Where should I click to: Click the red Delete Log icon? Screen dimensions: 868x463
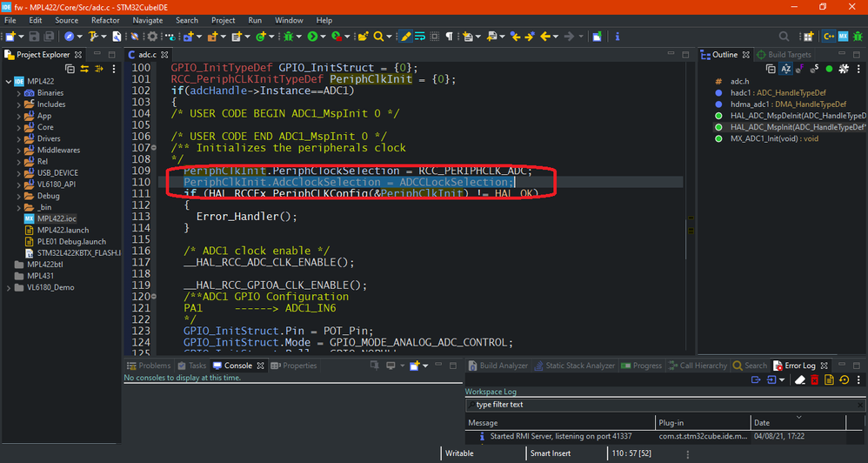coord(814,380)
